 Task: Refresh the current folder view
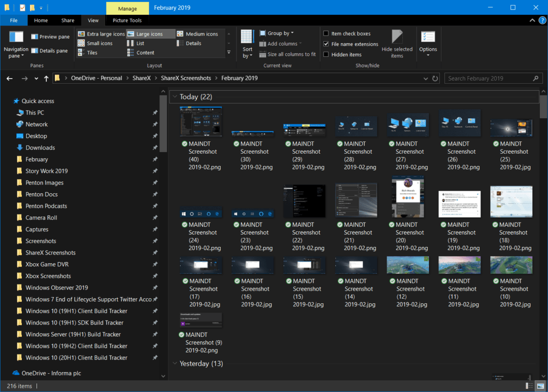tap(435, 78)
